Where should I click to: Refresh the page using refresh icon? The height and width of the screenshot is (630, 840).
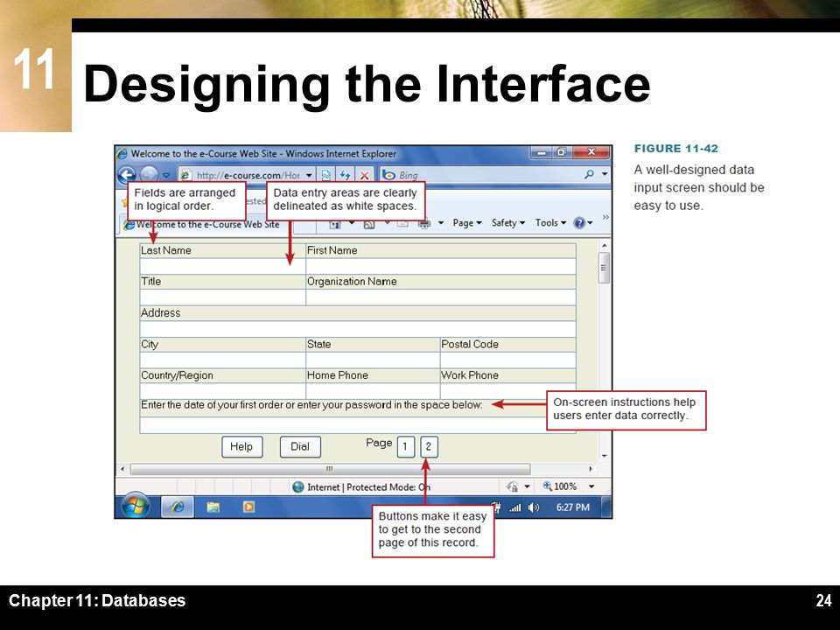[x=345, y=175]
